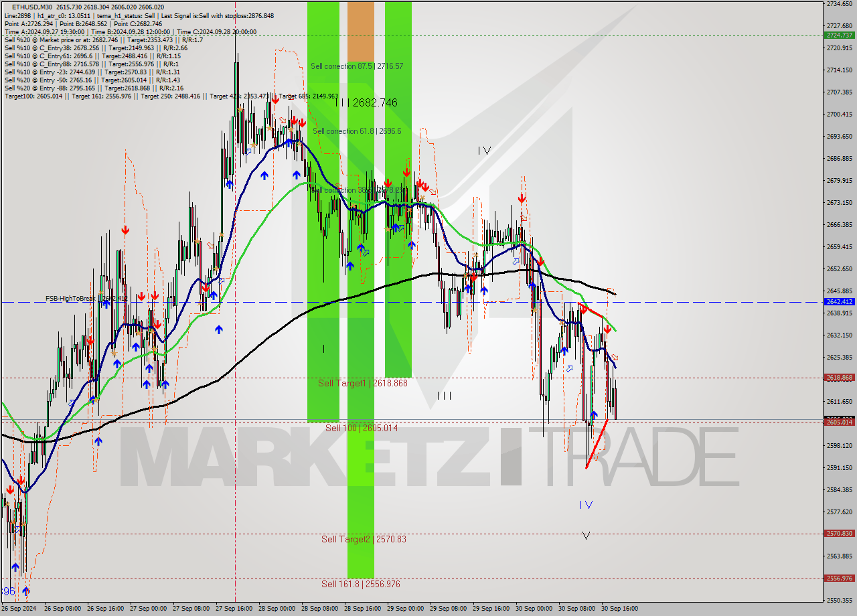The image size is (857, 616).
Task: Click the Sell Target1 | 2618.868 label
Action: (x=362, y=383)
